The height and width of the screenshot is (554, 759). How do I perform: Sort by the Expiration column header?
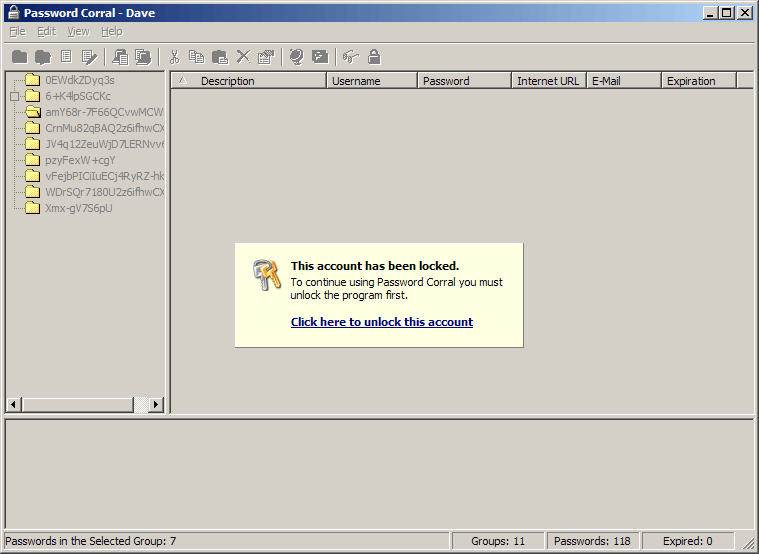tap(699, 81)
